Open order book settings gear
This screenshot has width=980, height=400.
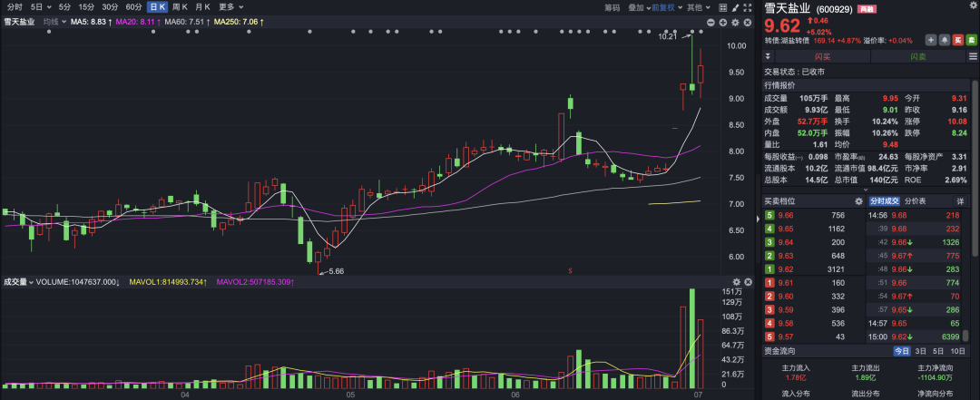click(858, 200)
